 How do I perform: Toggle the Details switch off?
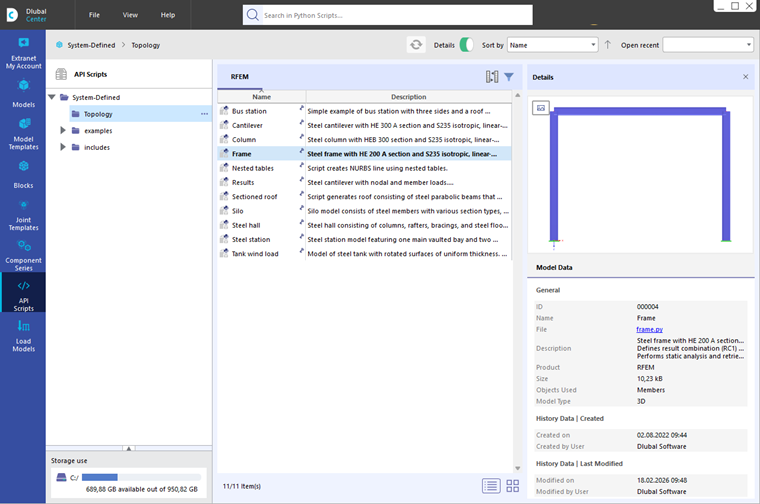pyautogui.click(x=466, y=45)
